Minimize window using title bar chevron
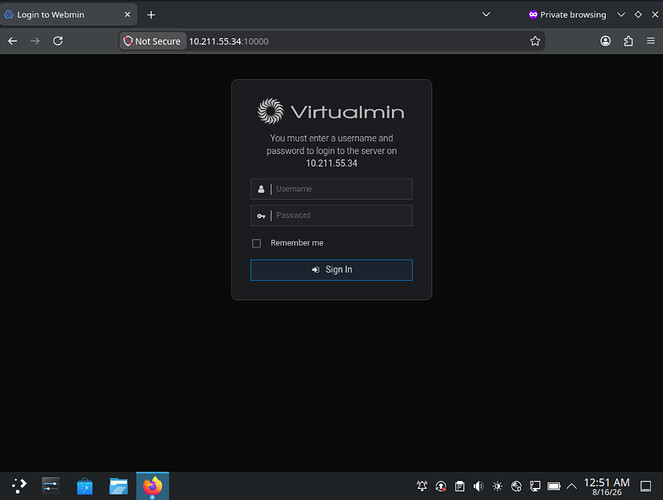This screenshot has width=663, height=500. pos(621,15)
